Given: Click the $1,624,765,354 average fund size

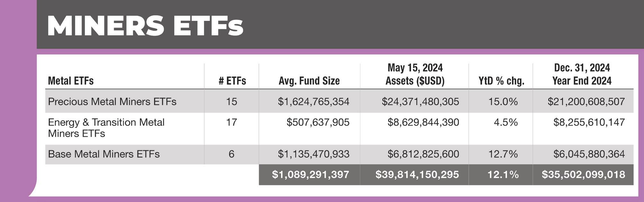Looking at the screenshot, I should (x=313, y=102).
